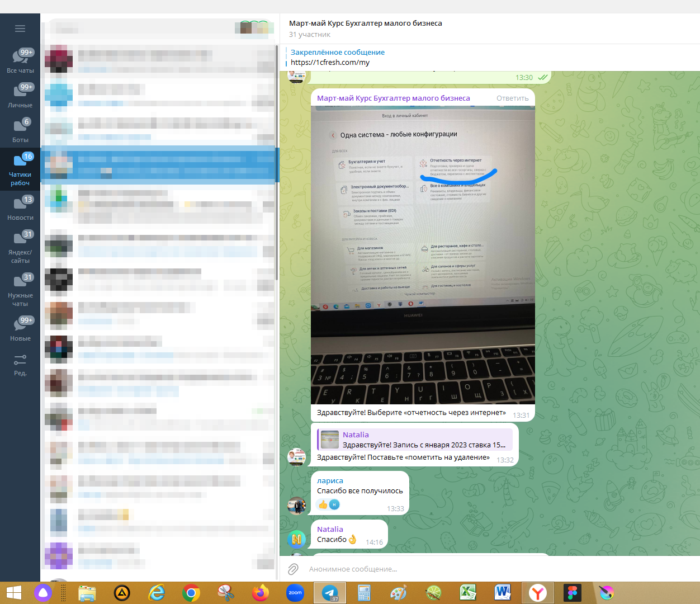
Task: Click the paperclip attach file icon
Action: pyautogui.click(x=293, y=569)
